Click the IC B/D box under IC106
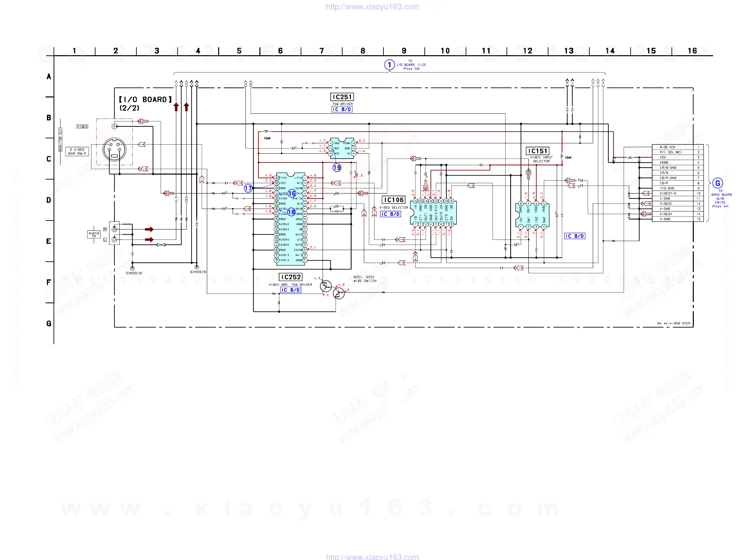The width and height of the screenshot is (745, 560). click(390, 214)
